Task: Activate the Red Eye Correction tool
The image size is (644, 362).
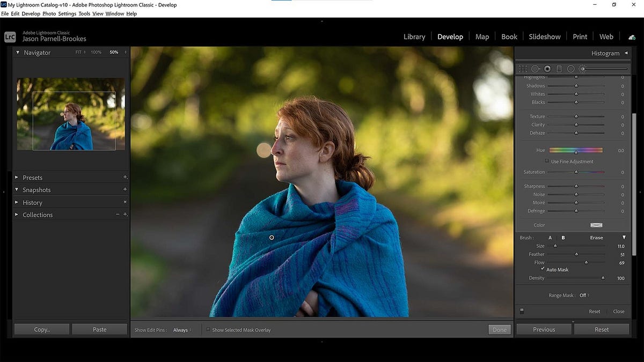Action: coord(547,69)
